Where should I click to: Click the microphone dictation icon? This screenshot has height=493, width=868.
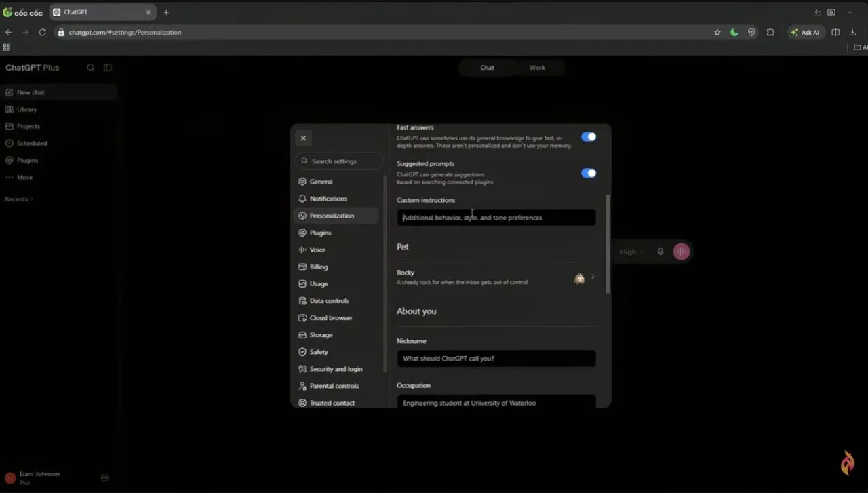(660, 252)
